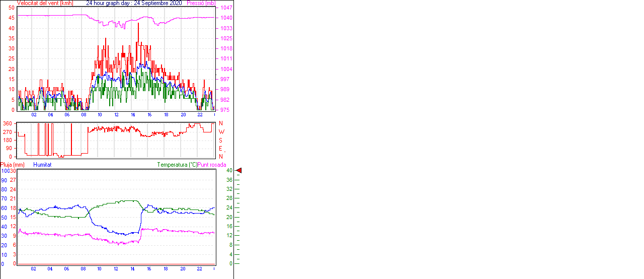Click the magenta 'Punt rosada' legend label

click(212, 165)
